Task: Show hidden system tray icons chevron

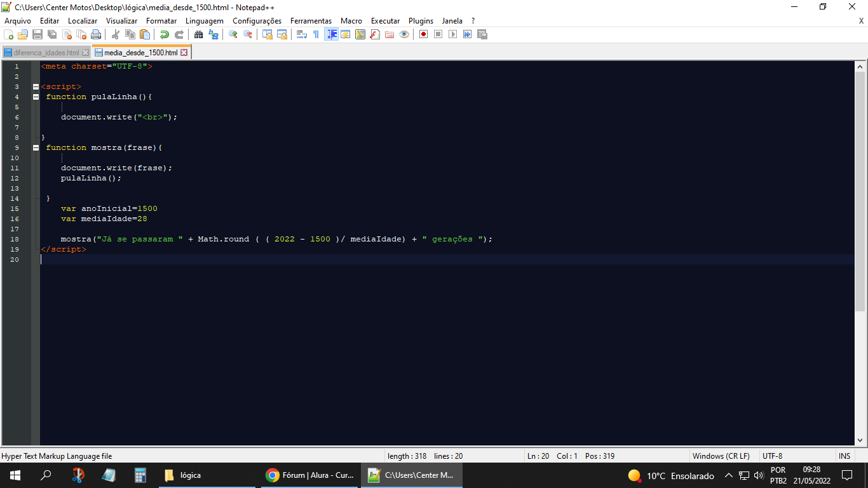Action: (729, 475)
